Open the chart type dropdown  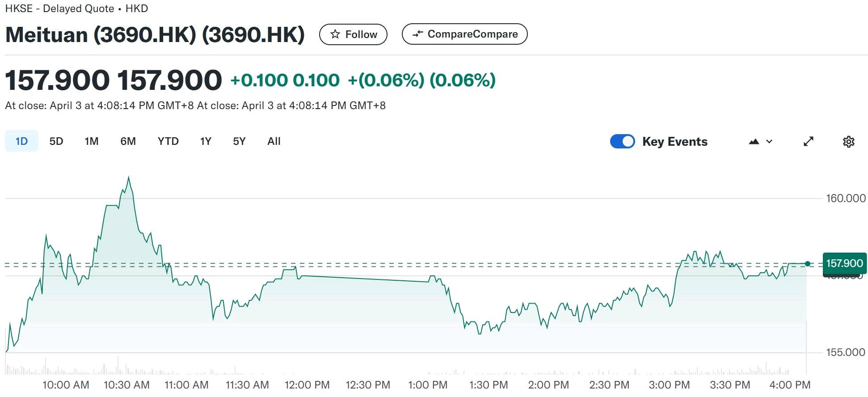760,142
